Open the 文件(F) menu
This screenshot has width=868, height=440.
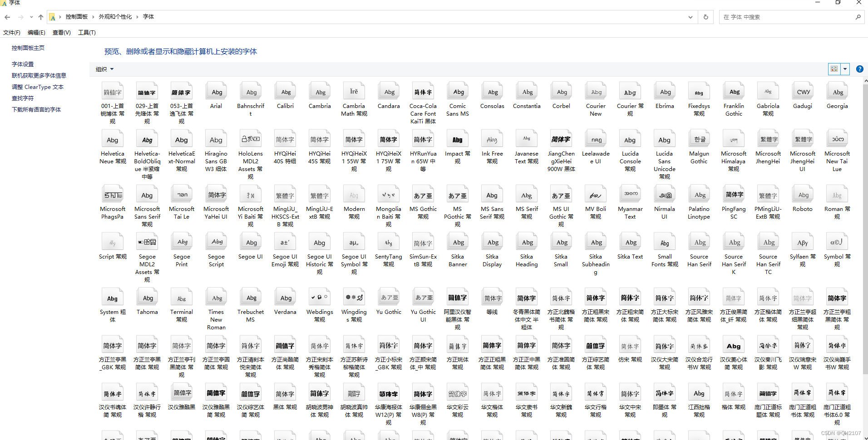(x=12, y=33)
